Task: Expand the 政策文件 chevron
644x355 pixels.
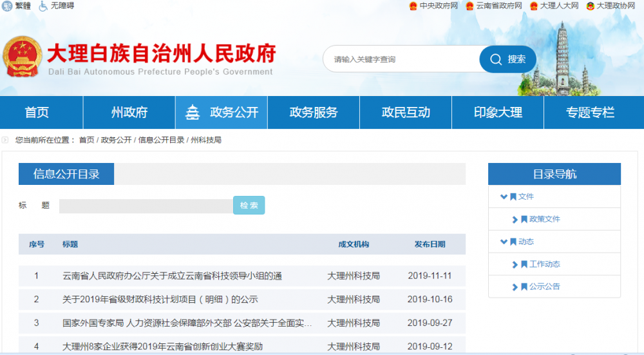Action: tap(515, 220)
